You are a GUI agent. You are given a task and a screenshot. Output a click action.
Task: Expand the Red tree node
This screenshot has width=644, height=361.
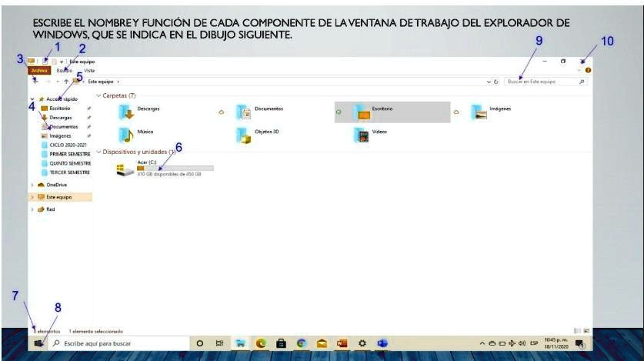click(32, 209)
